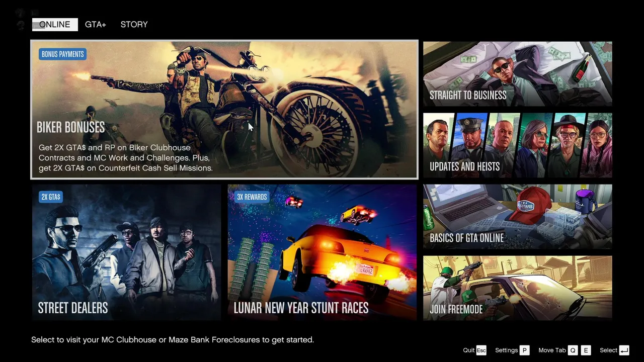
Task: Click the BIKER BONUSES heading text
Action: (71, 127)
